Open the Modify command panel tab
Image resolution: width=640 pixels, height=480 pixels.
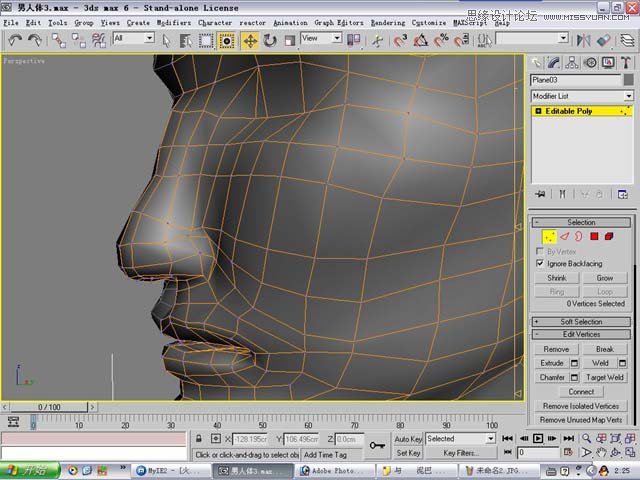[x=554, y=64]
